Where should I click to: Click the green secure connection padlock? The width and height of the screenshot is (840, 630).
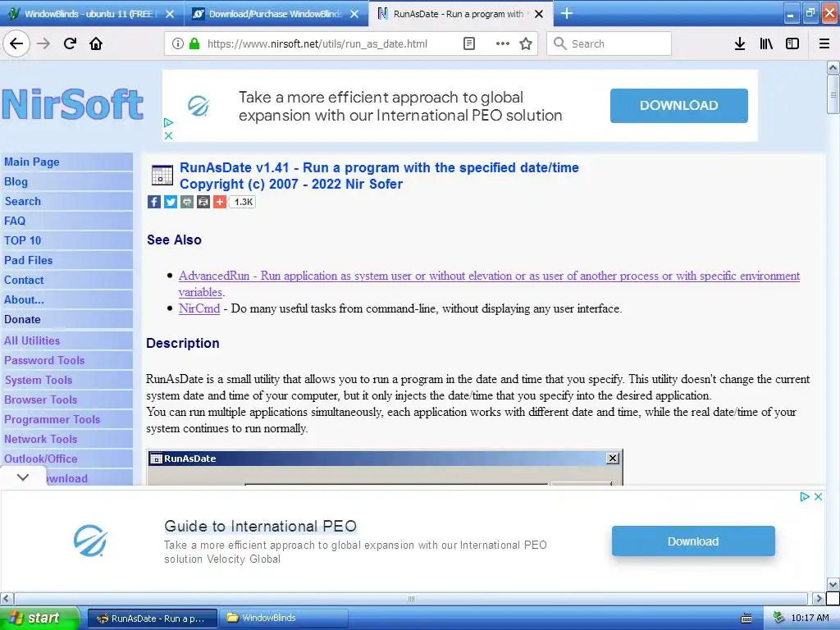click(194, 43)
